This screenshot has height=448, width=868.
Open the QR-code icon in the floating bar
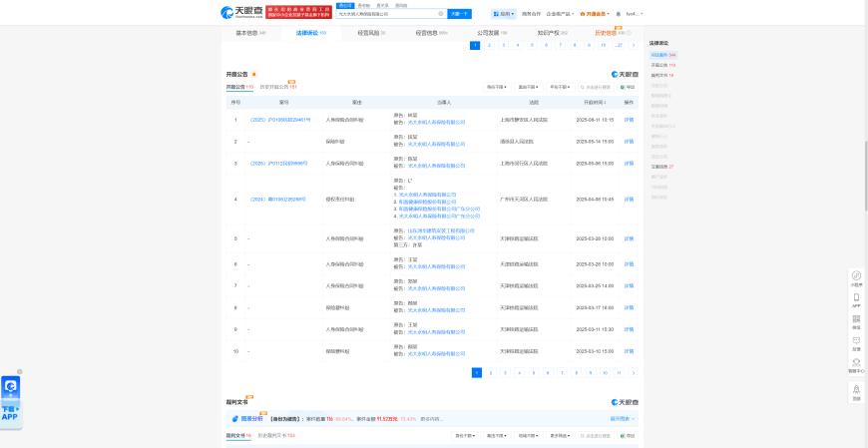click(856, 321)
